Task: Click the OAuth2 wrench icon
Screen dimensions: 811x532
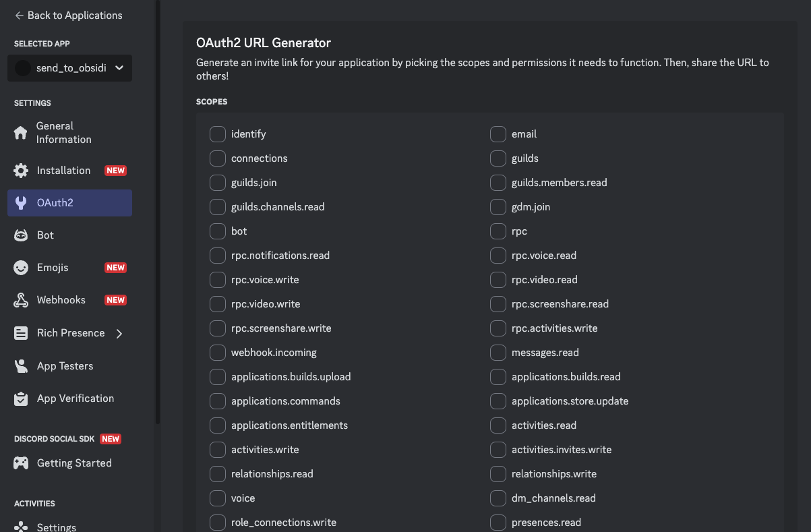Action: coord(21,203)
